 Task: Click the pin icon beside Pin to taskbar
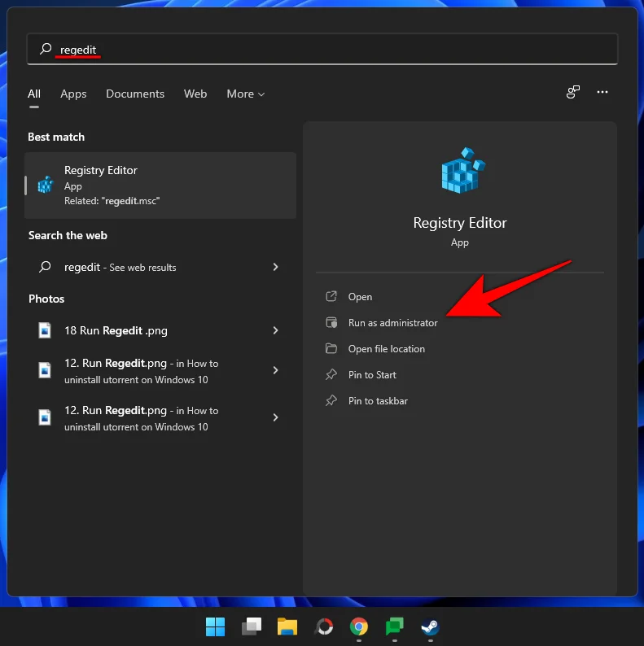[x=331, y=400]
